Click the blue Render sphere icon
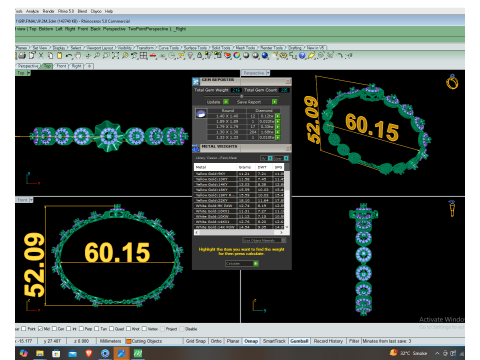Screen dimensions: 480x360 265,56
